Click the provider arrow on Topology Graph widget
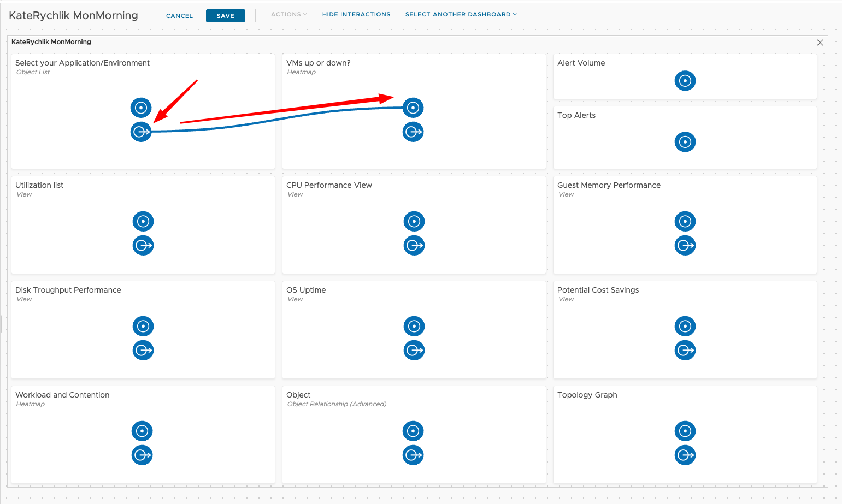The width and height of the screenshot is (842, 504). click(x=685, y=455)
